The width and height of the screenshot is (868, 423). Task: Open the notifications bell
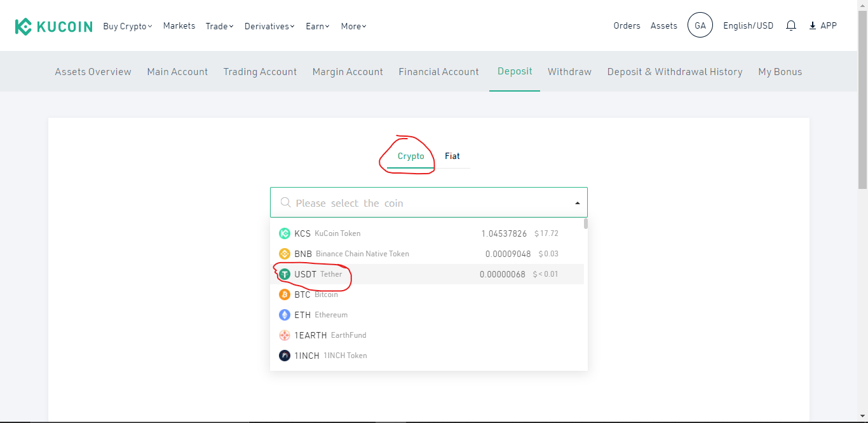[791, 25]
